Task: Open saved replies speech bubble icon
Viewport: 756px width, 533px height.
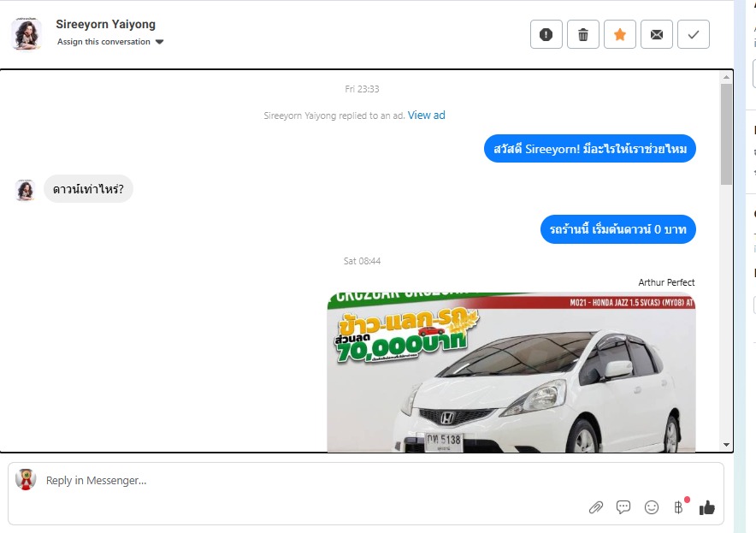Action: [x=623, y=507]
